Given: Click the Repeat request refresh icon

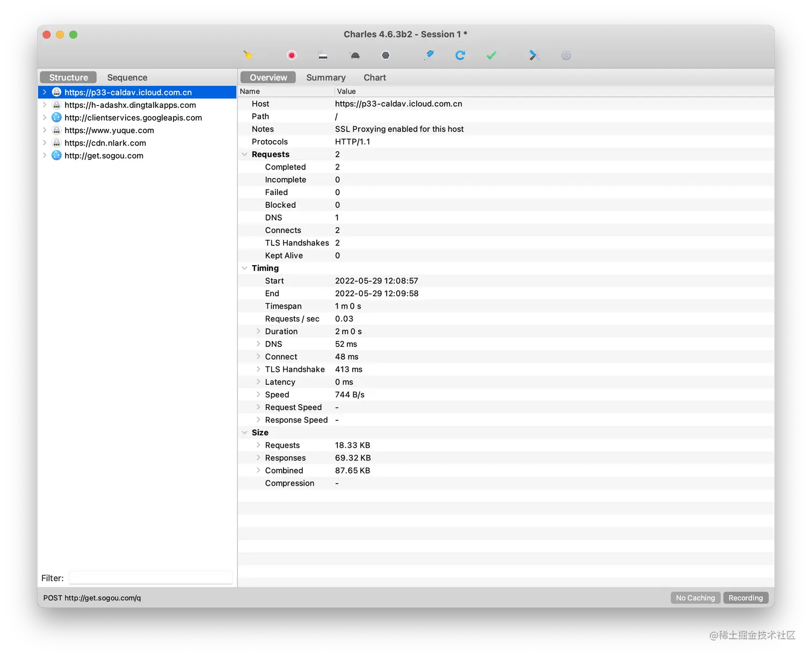Looking at the screenshot, I should [x=460, y=55].
